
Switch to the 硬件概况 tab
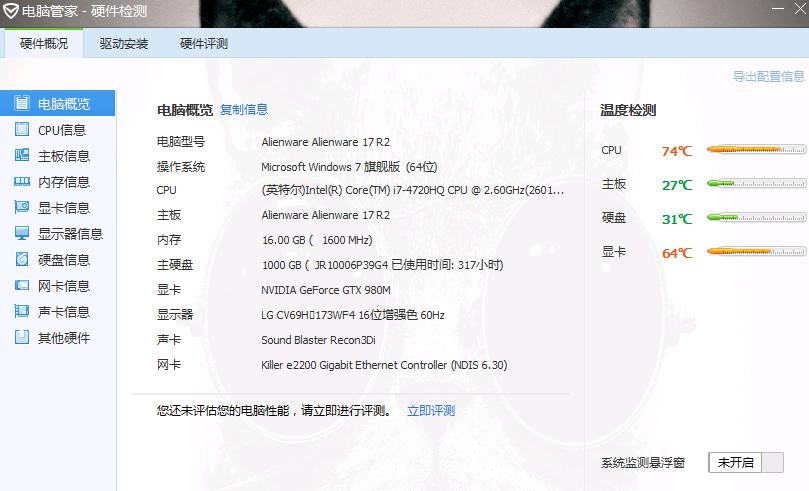tap(44, 43)
